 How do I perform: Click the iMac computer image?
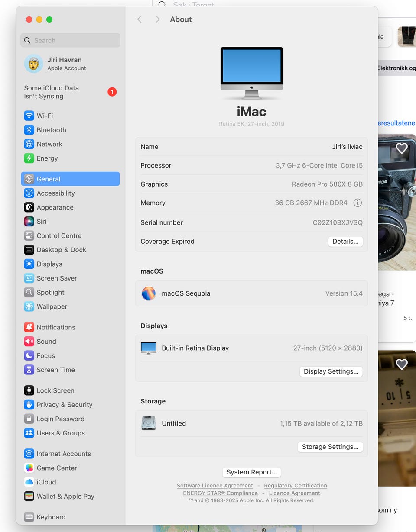[x=252, y=74]
